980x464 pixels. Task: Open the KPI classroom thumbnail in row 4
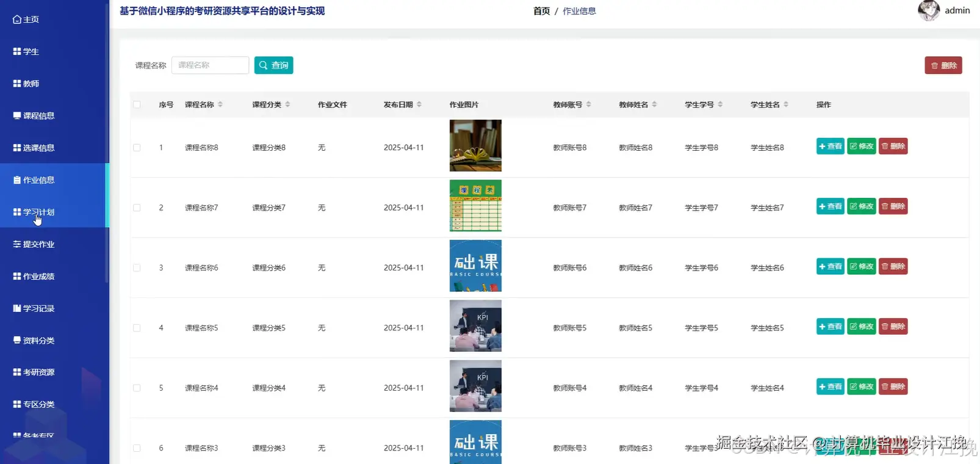pos(475,326)
